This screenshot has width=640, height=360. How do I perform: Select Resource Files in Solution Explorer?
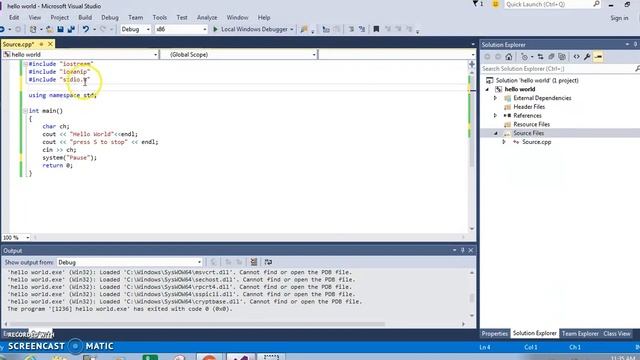[531, 124]
